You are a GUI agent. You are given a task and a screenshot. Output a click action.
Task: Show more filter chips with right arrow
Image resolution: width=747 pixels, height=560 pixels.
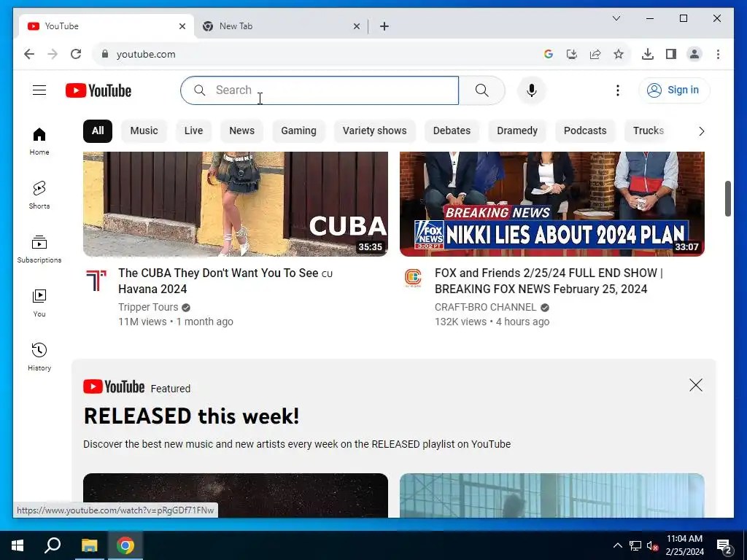701,131
